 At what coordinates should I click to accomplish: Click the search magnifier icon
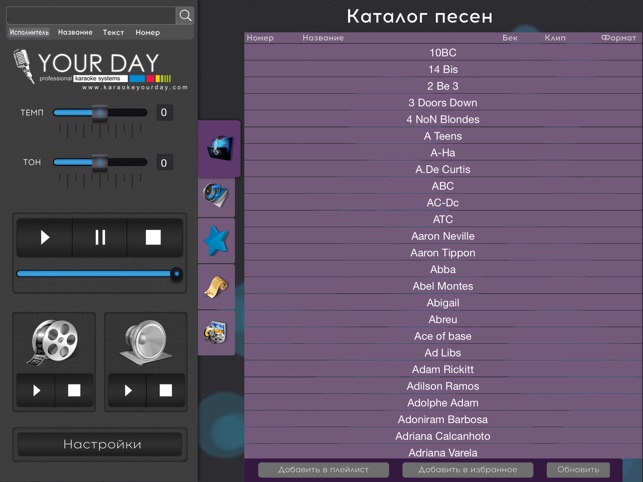[x=185, y=16]
